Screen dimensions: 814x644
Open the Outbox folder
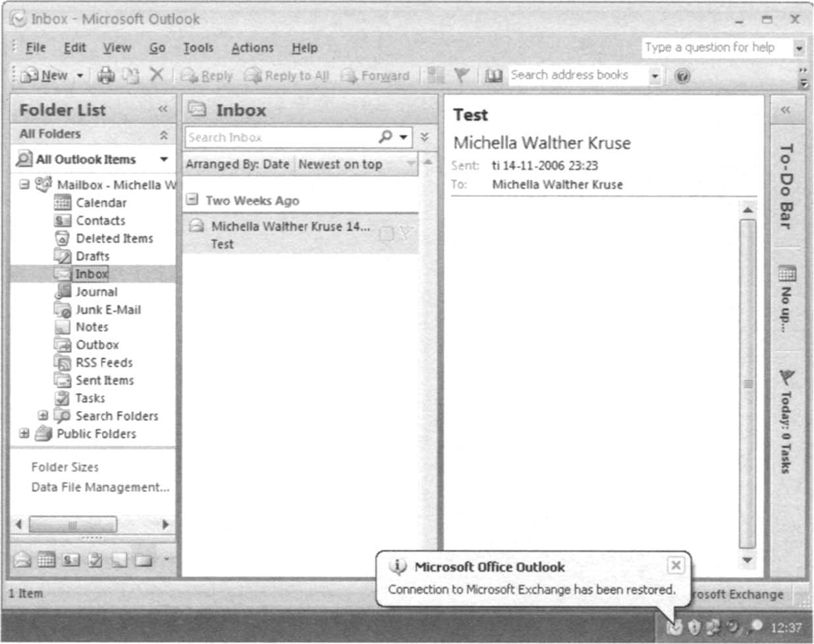point(97,344)
